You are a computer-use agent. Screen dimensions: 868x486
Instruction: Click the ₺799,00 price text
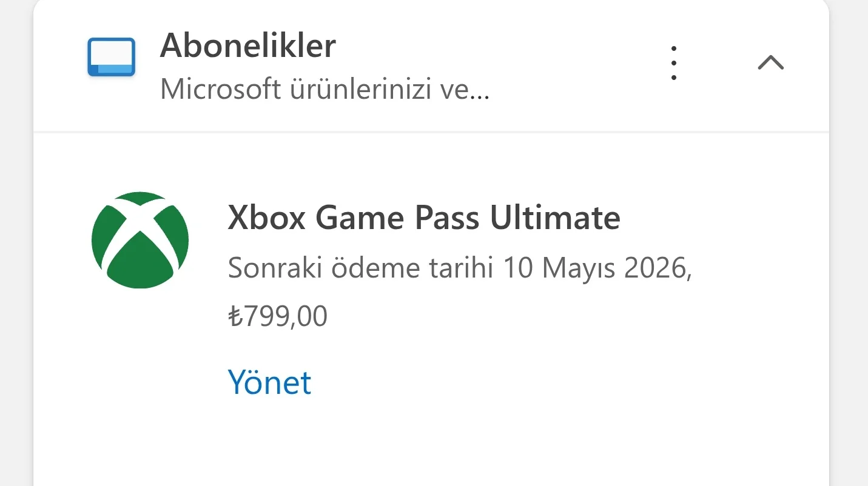(278, 316)
